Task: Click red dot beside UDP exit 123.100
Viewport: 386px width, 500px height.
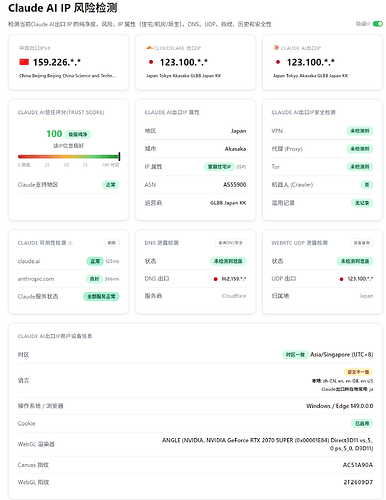Action: [341, 279]
